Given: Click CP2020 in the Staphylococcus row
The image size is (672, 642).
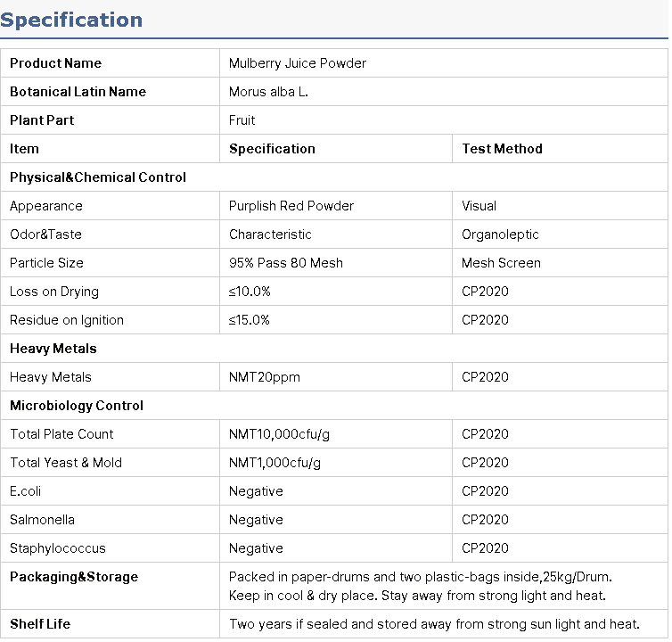Looking at the screenshot, I should [485, 548].
